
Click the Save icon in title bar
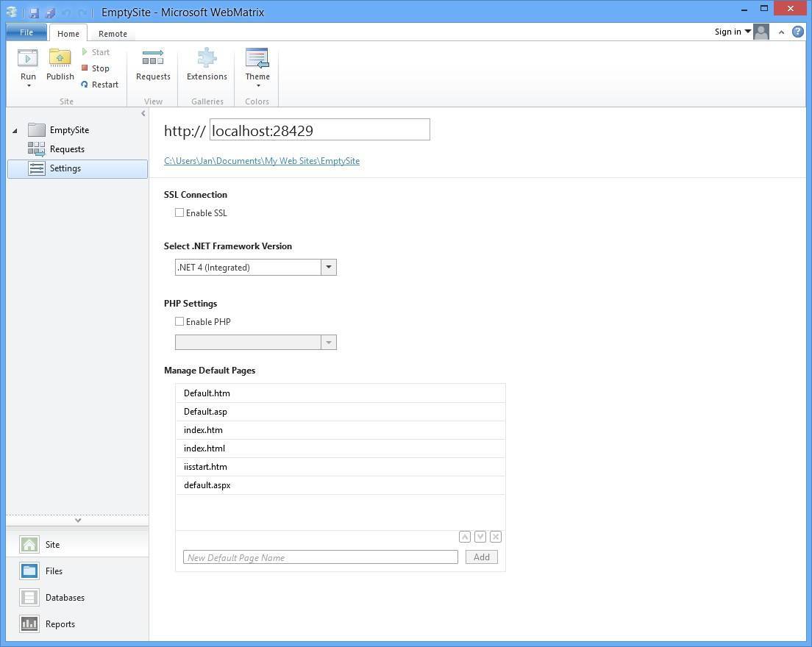click(x=34, y=12)
